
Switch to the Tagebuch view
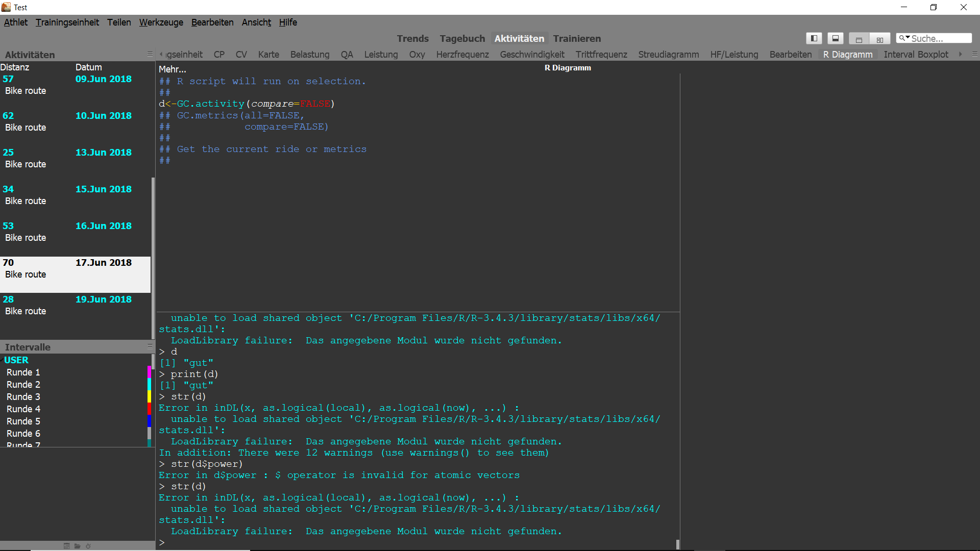pyautogui.click(x=462, y=39)
